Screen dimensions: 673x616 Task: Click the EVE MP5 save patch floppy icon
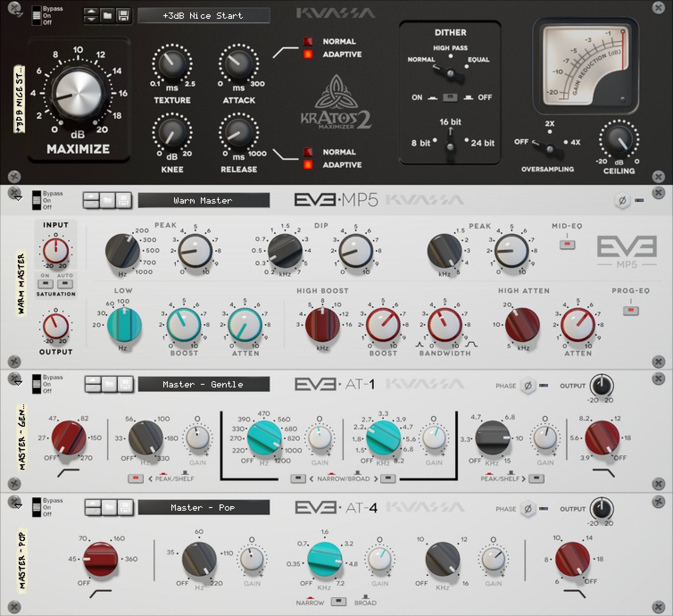pos(124,200)
